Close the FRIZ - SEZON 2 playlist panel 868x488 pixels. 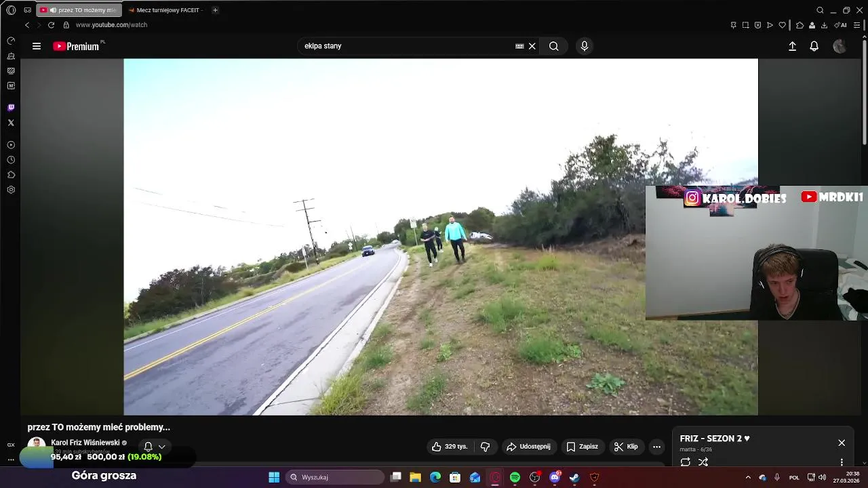[842, 443]
